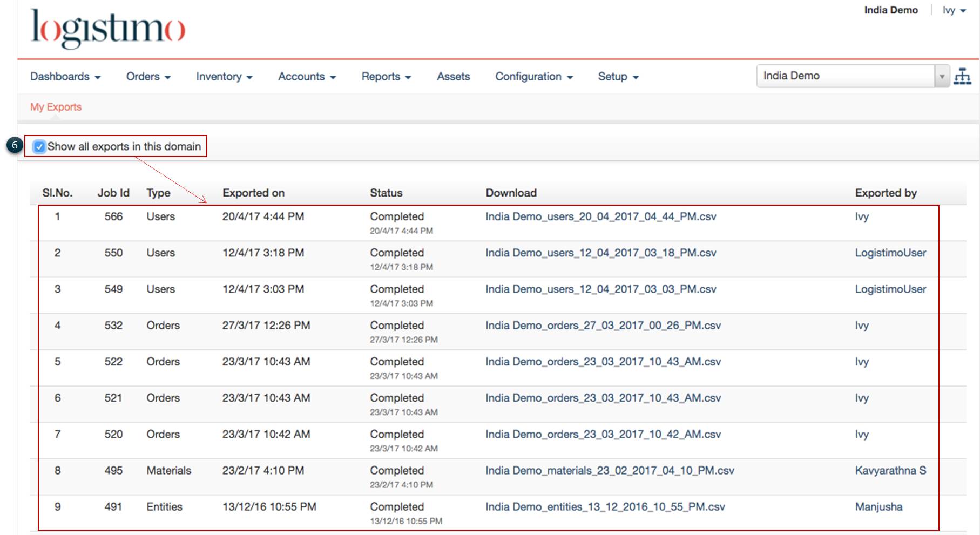
Task: Download the orders CSV for job 521
Action: tap(603, 397)
